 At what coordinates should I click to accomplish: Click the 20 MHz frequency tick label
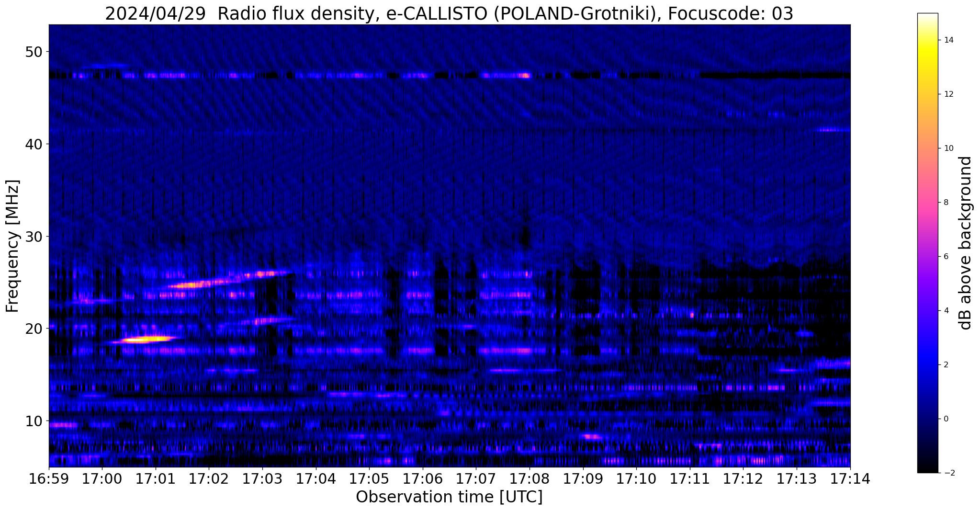point(34,329)
